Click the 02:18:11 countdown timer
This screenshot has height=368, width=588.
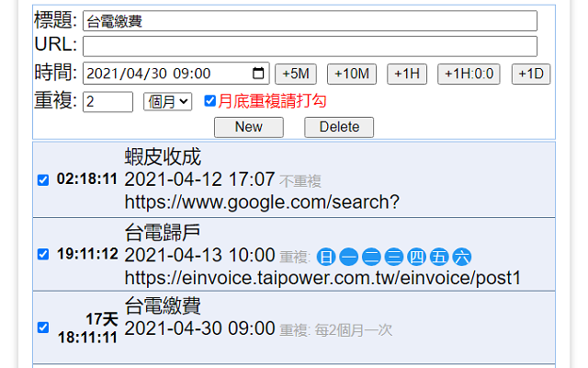click(87, 179)
